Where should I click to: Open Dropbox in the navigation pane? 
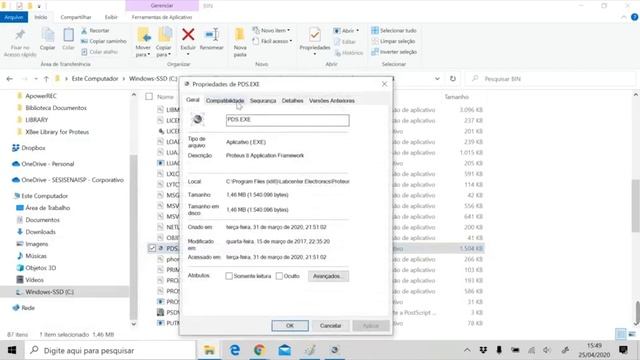33,148
